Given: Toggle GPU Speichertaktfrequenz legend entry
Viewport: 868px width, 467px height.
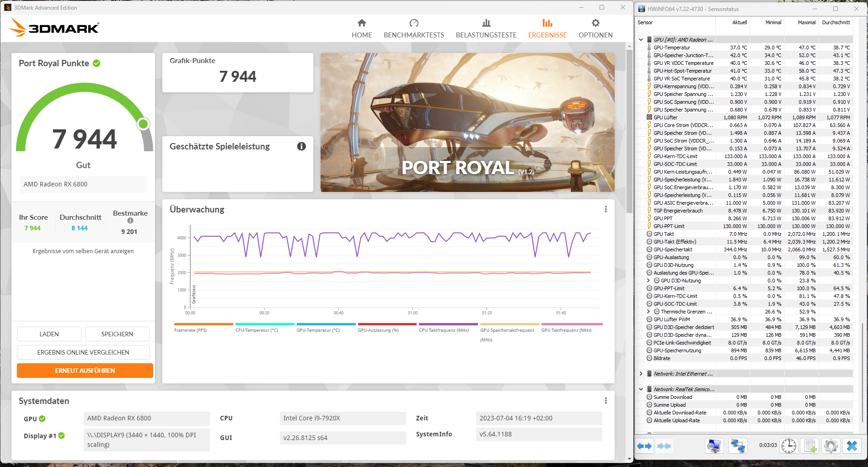Looking at the screenshot, I should [509, 333].
